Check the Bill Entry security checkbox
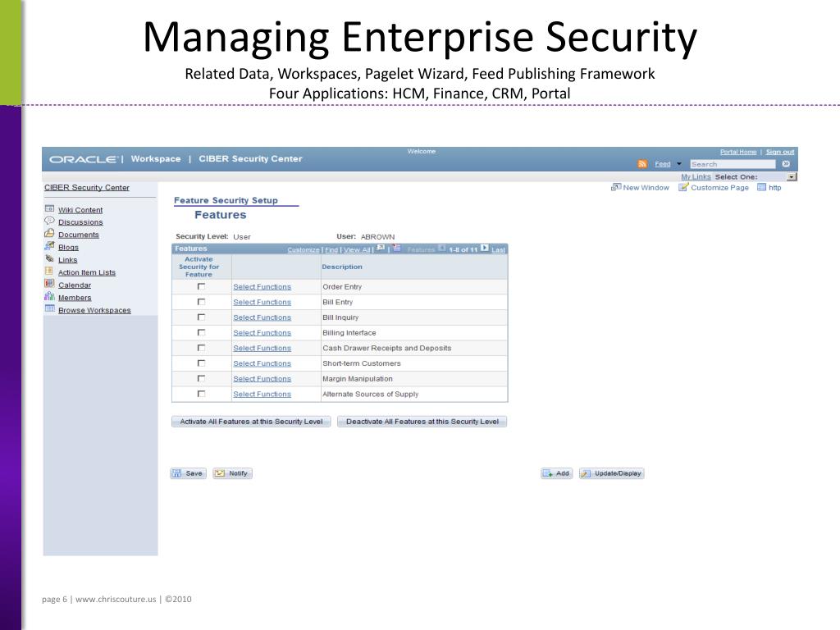840x630 pixels. click(x=202, y=302)
